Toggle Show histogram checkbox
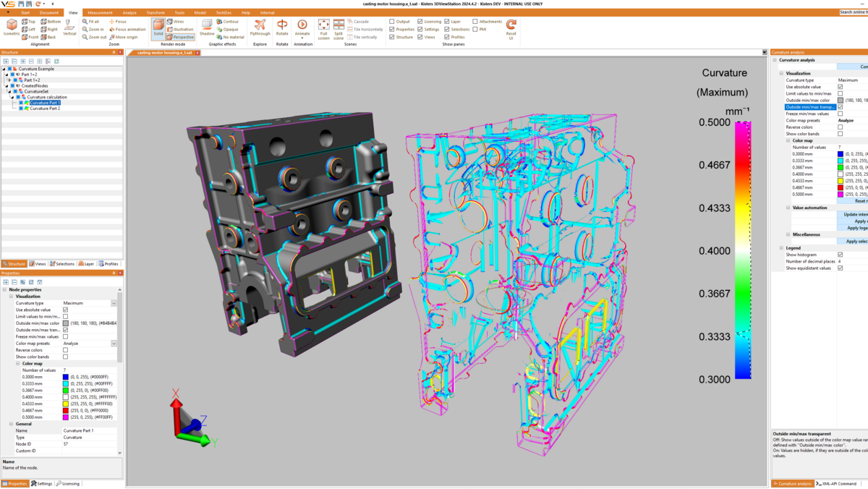This screenshot has height=489, width=868. 840,255
